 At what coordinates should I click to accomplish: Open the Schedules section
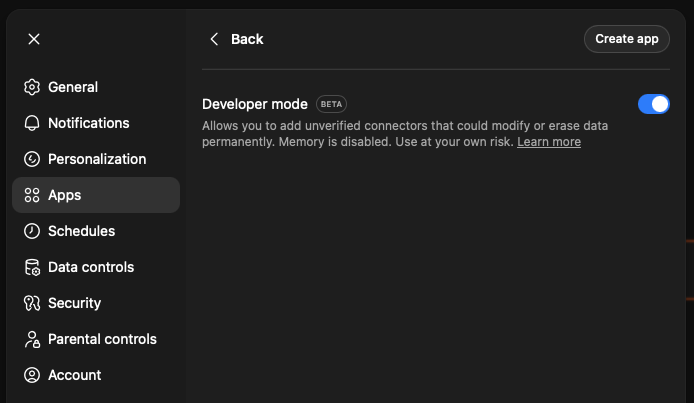coord(96,231)
